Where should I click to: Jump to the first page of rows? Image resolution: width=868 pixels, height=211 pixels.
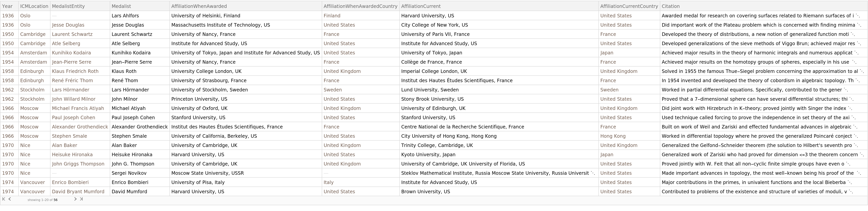4,199
